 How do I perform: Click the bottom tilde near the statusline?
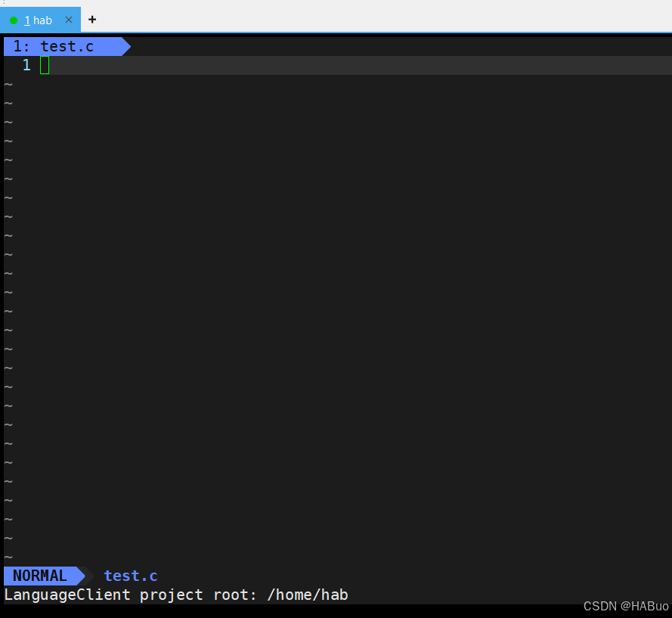point(8,557)
